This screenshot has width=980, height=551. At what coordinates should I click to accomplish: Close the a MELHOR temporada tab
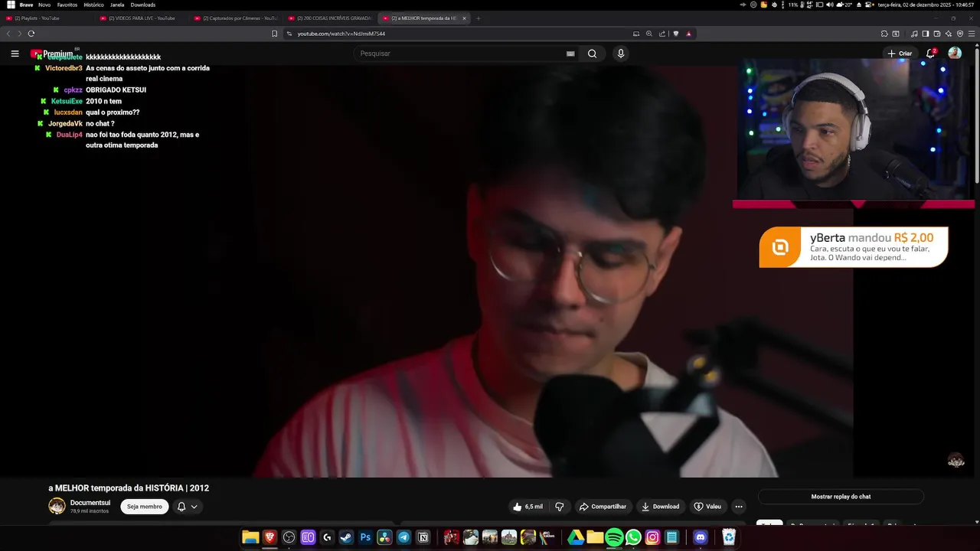click(x=464, y=18)
